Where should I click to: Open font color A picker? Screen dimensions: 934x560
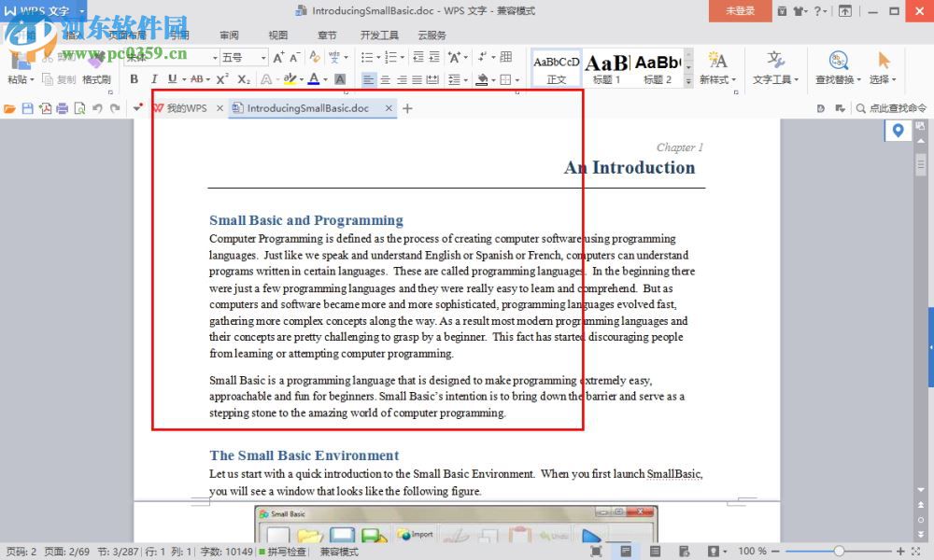[314, 78]
